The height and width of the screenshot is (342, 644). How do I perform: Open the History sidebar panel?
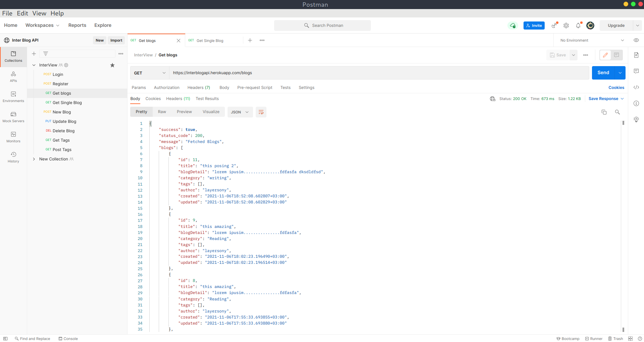(x=13, y=157)
